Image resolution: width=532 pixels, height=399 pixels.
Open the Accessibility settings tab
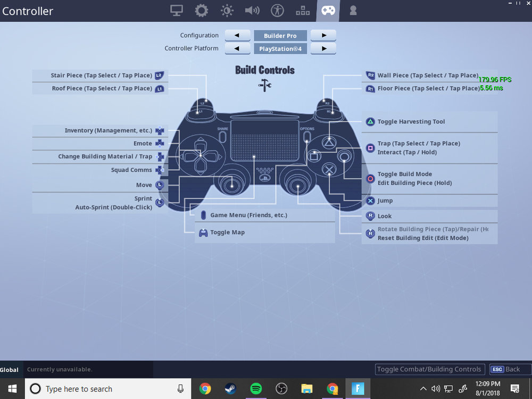pos(277,11)
